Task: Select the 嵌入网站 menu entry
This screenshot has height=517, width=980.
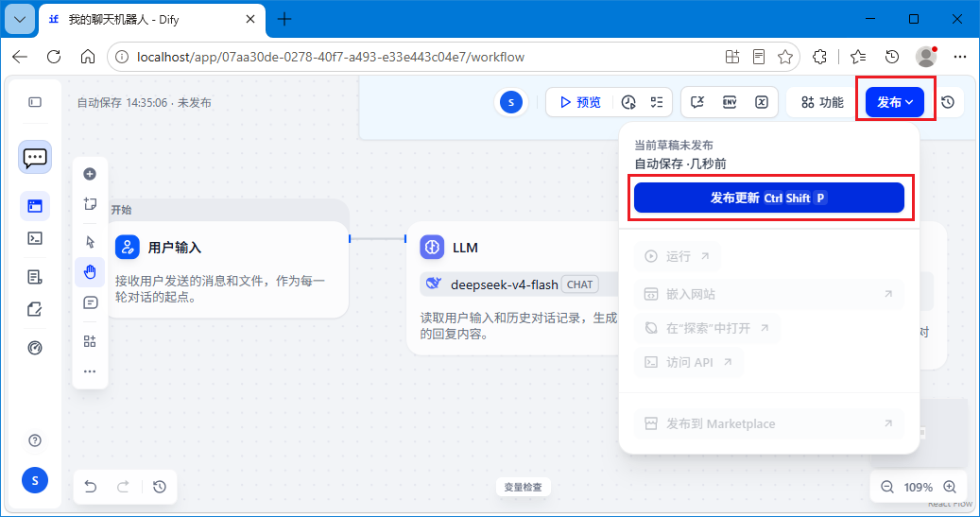Action: (x=768, y=295)
